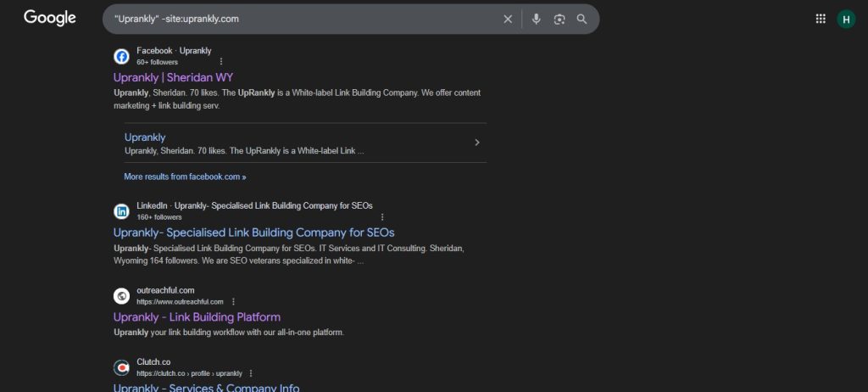Open three-dot menu for outreachful.com result

pyautogui.click(x=233, y=301)
